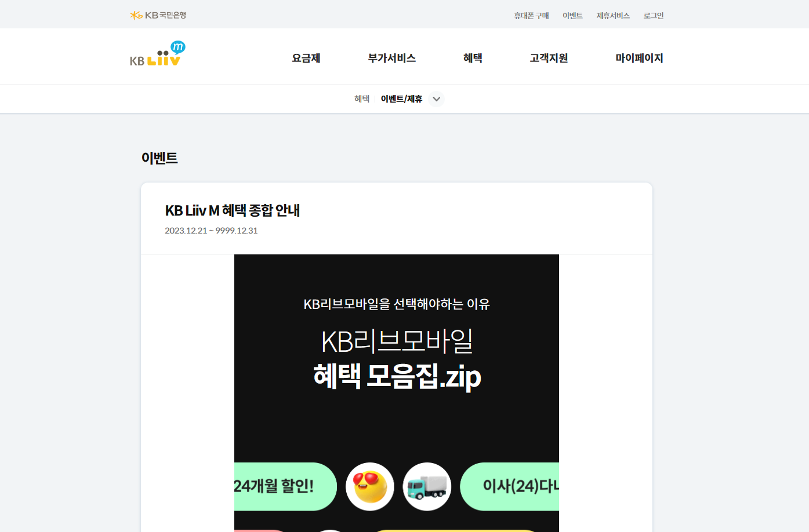Click the delivery truck icon in banner
This screenshot has width=809, height=532.
point(427,487)
